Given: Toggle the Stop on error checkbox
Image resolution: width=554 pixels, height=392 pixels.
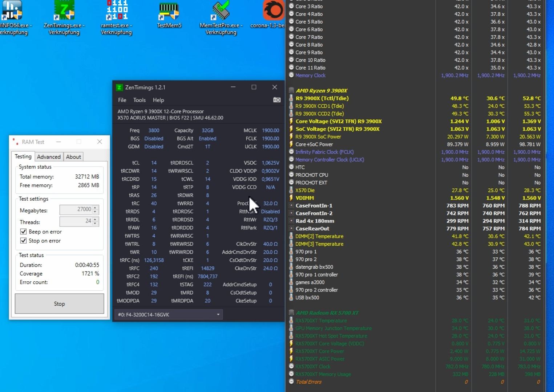Looking at the screenshot, I should click(x=23, y=241).
